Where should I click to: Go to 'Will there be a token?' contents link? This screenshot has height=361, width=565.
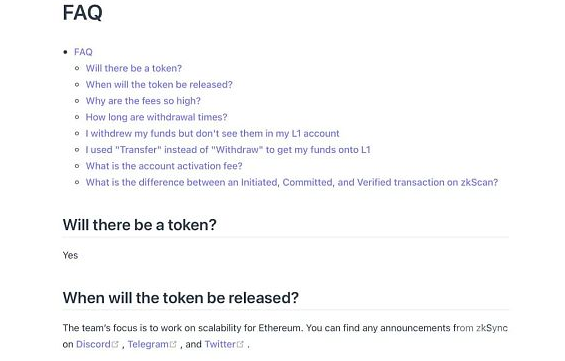click(x=134, y=68)
